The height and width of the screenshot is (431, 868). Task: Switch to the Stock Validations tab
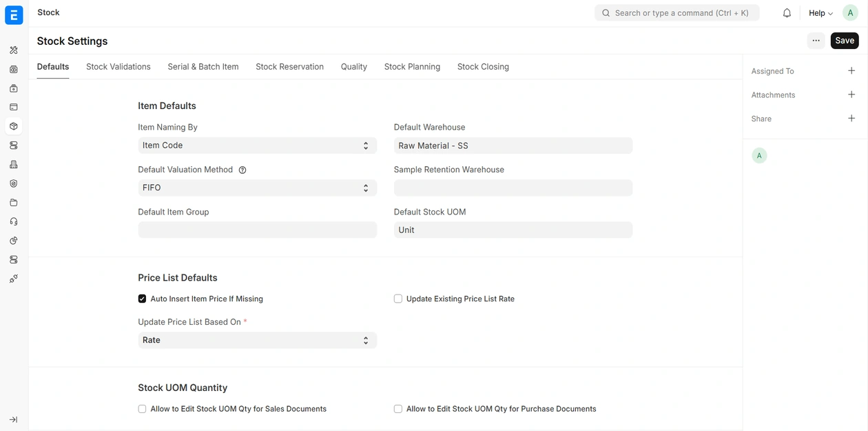point(118,67)
